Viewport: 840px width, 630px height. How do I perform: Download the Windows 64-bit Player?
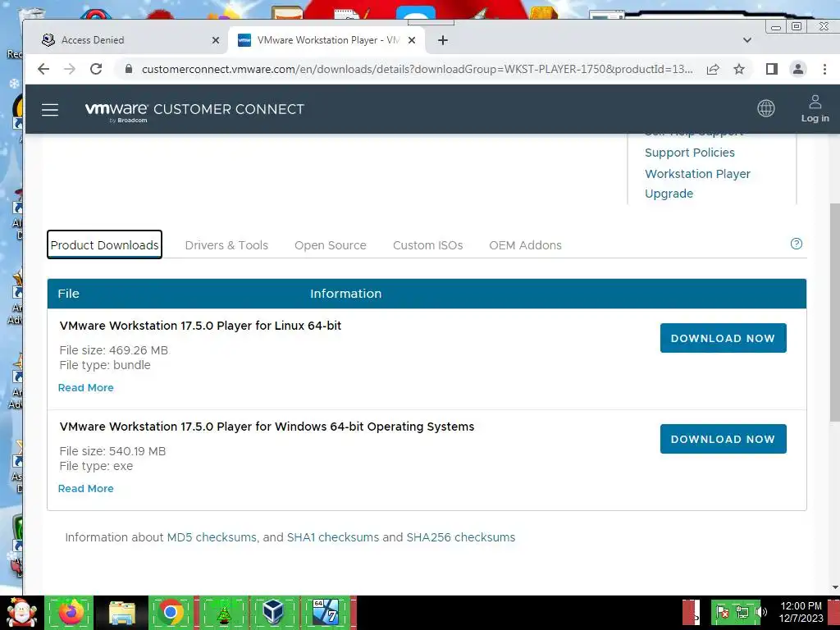pyautogui.click(x=724, y=439)
